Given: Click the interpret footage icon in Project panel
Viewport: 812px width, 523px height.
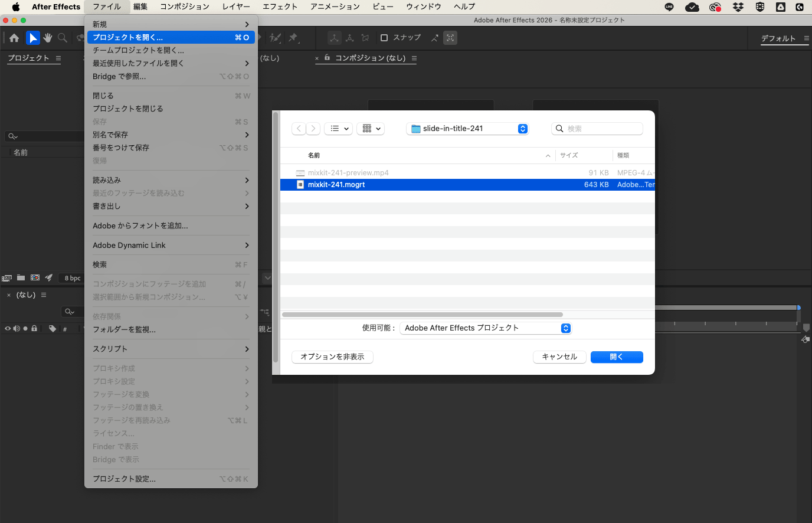Looking at the screenshot, I should pos(7,277).
